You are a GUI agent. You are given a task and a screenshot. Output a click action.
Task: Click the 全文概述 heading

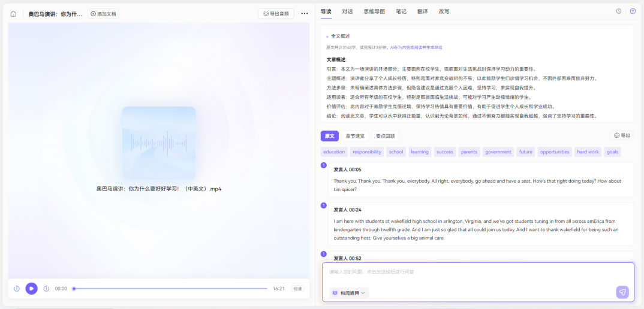point(341,36)
